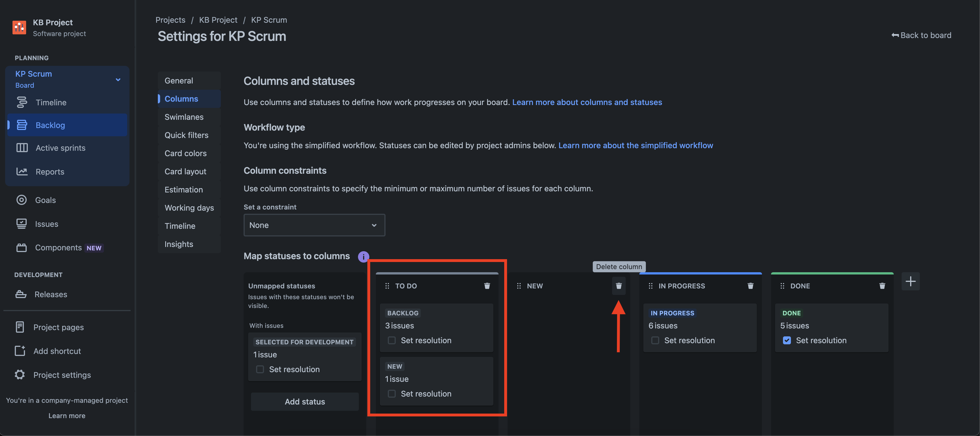Image resolution: width=980 pixels, height=436 pixels.
Task: Delete the NEW column with trash icon
Action: 619,286
